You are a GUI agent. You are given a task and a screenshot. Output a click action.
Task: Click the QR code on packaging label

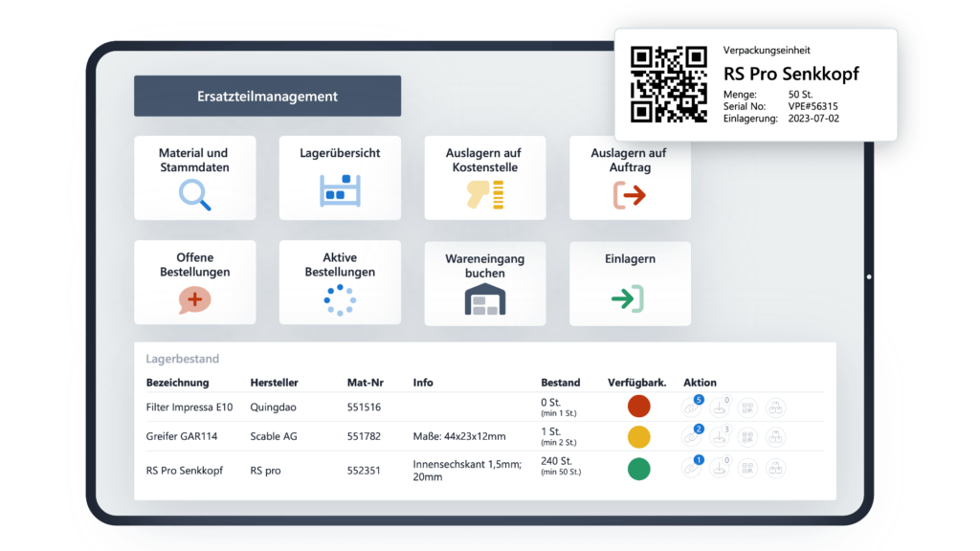[668, 84]
